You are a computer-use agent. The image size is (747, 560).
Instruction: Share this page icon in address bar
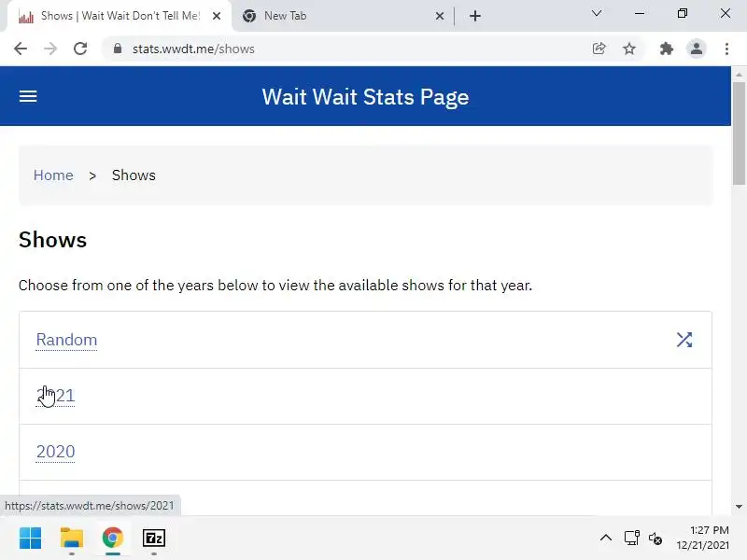tap(599, 49)
